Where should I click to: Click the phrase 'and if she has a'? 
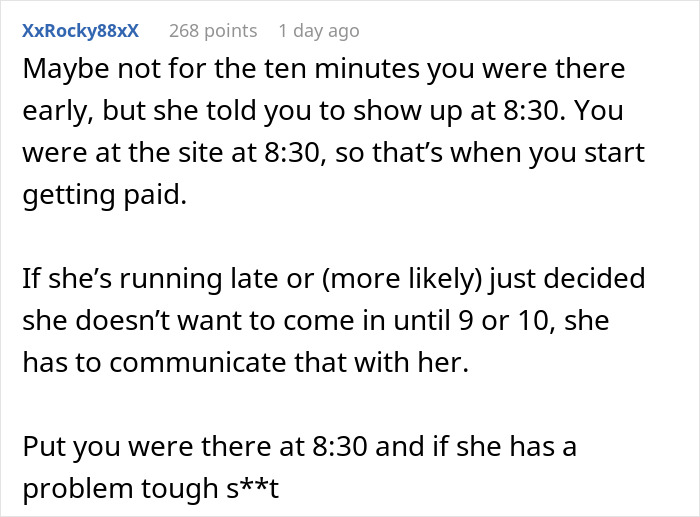(x=476, y=446)
